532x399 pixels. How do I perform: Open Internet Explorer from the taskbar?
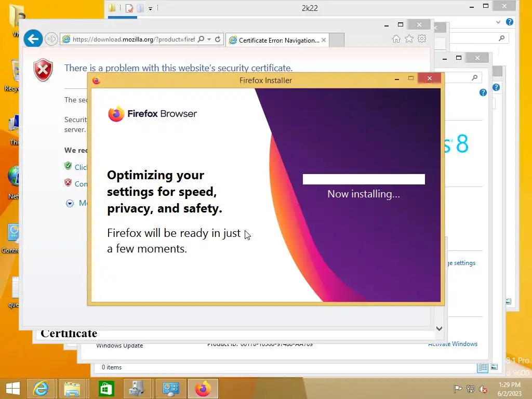(41, 389)
